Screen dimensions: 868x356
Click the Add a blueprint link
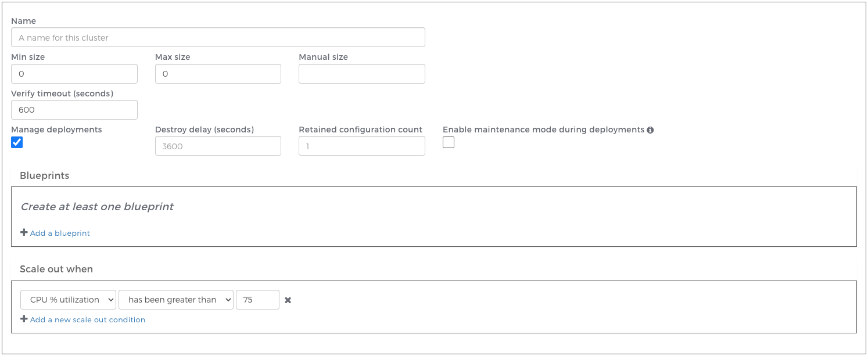pos(60,233)
